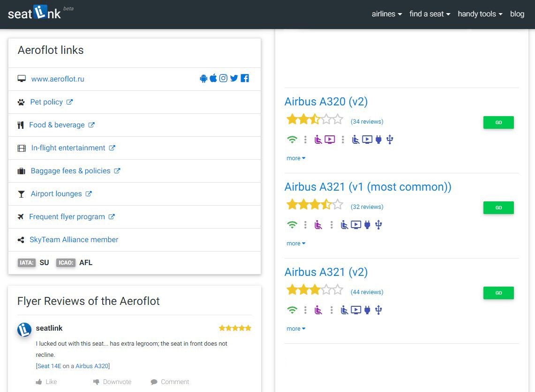535x392 pixels.
Task: Select the IATA code SU text
Action: coord(45,263)
